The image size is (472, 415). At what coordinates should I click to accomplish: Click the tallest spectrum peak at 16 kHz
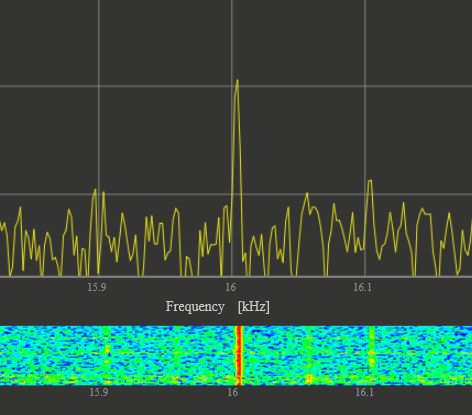237,81
